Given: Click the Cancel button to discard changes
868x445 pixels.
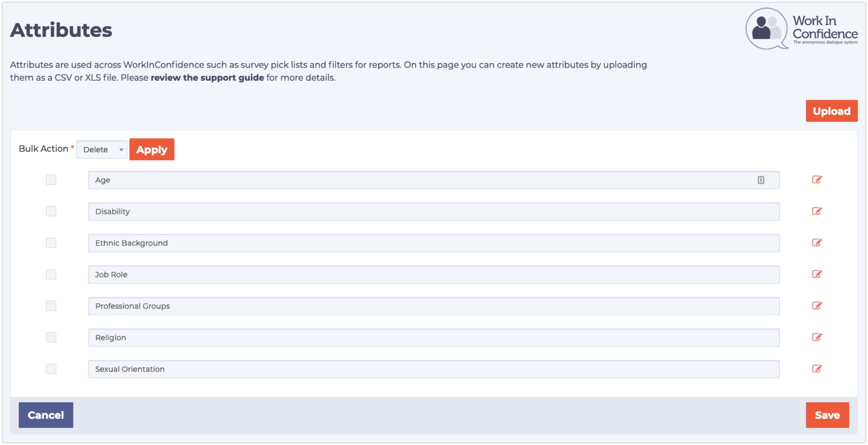Looking at the screenshot, I should [45, 415].
